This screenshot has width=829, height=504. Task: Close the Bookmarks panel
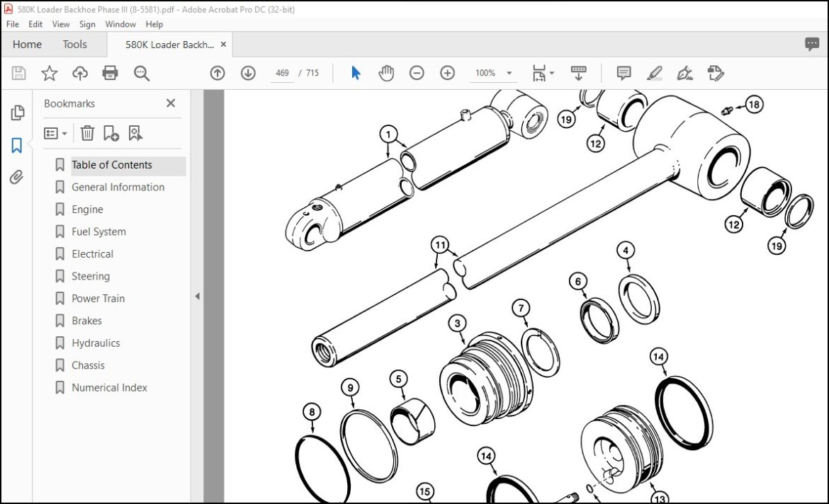coord(171,103)
